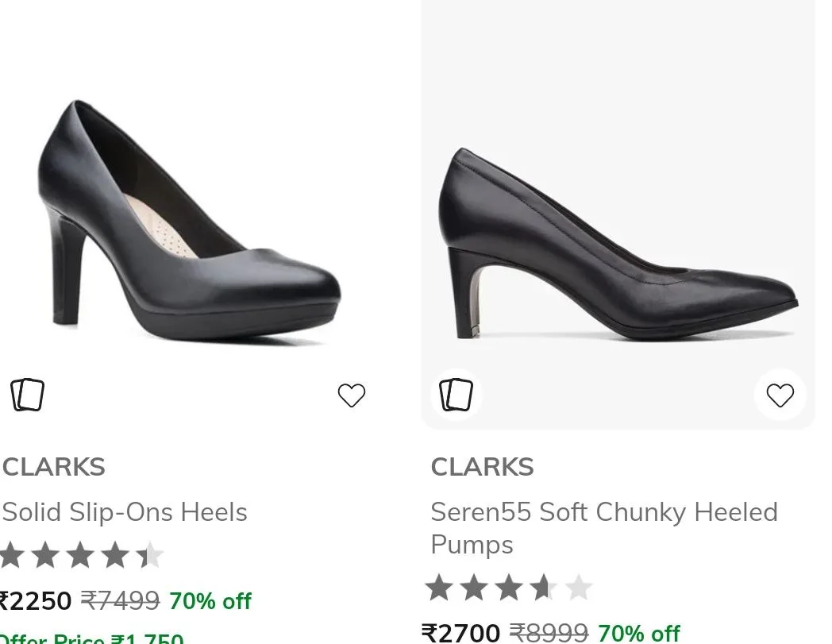Click the CLARKS brand above Seren55 Pumps
This screenshot has width=832, height=644.
click(x=482, y=467)
